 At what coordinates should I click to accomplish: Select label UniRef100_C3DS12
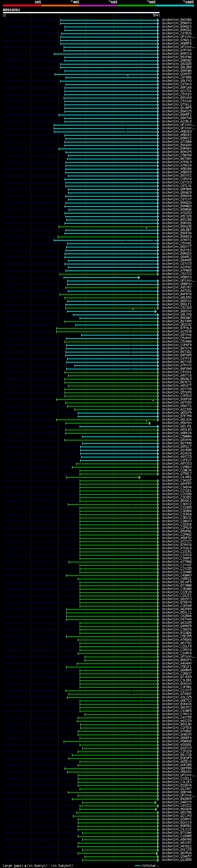click(x=177, y=504)
